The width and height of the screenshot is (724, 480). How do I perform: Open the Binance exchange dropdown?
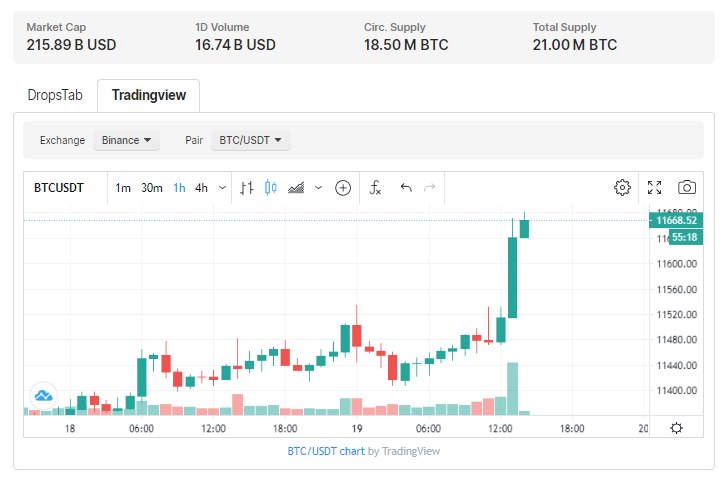click(x=126, y=140)
